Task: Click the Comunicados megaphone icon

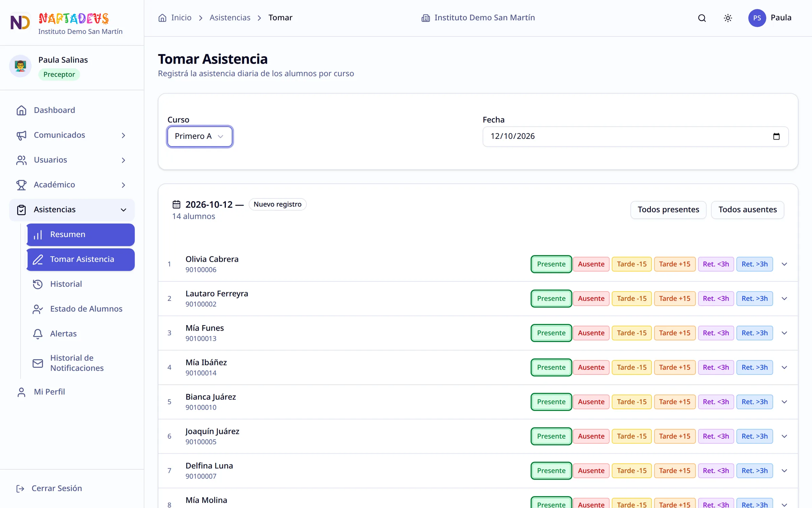Action: coord(21,135)
